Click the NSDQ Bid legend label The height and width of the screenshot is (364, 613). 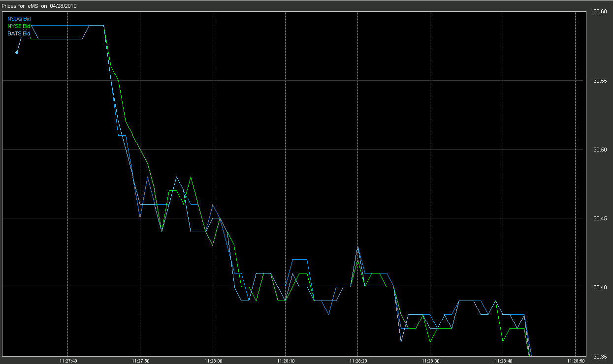(x=19, y=19)
